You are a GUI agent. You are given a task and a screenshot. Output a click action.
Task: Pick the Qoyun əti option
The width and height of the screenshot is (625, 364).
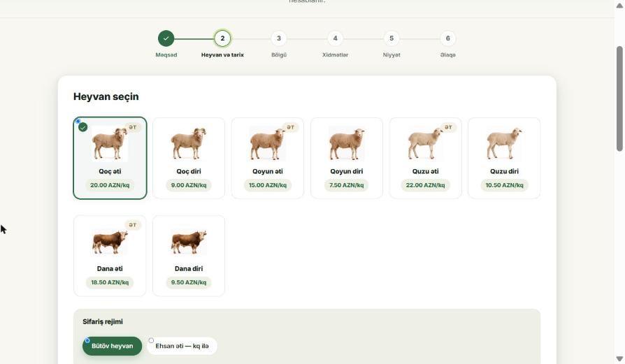click(268, 158)
